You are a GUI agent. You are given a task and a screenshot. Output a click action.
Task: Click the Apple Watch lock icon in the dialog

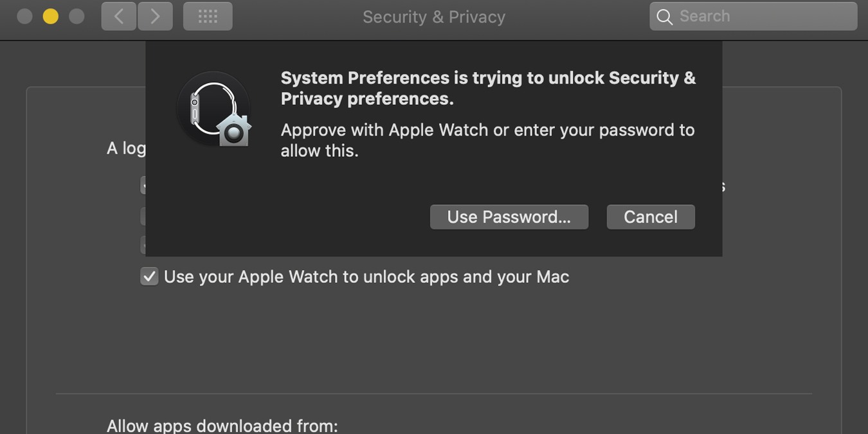pos(213,109)
